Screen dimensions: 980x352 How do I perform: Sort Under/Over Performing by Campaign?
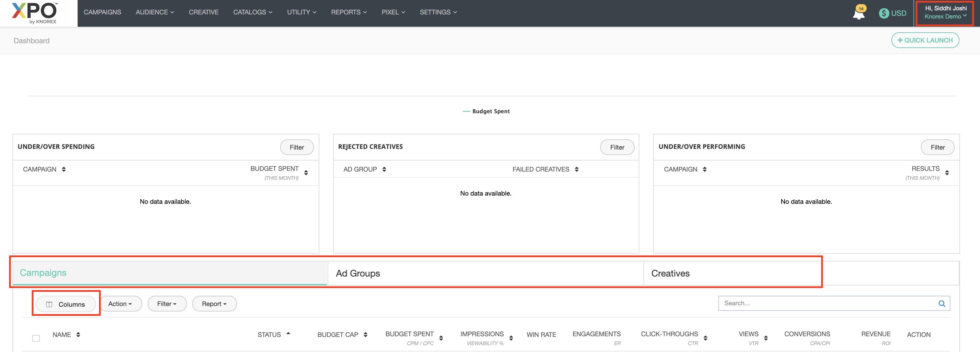pos(705,169)
